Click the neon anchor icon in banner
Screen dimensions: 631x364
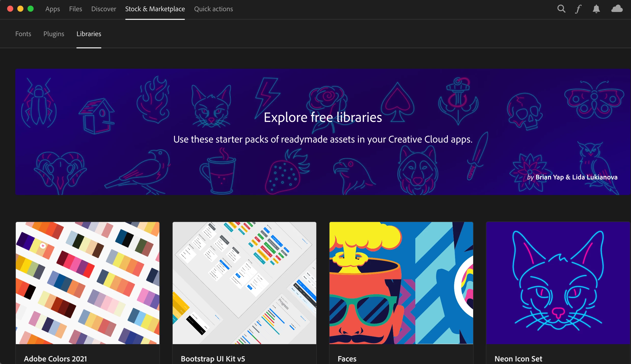458,101
